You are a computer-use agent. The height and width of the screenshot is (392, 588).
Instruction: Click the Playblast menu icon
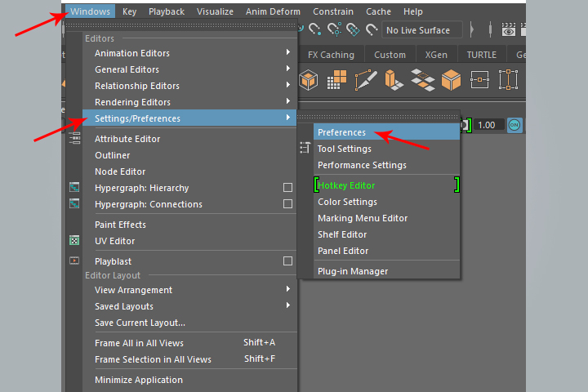(x=75, y=261)
